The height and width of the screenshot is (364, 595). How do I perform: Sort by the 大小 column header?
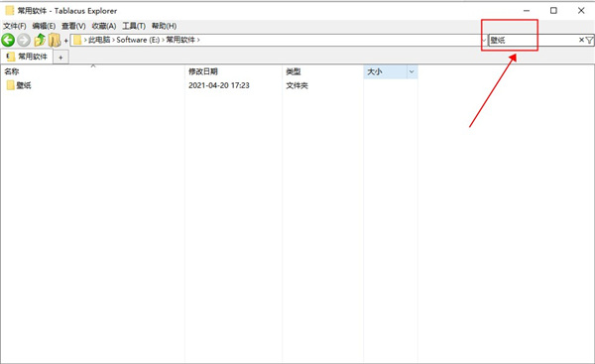[x=385, y=71]
